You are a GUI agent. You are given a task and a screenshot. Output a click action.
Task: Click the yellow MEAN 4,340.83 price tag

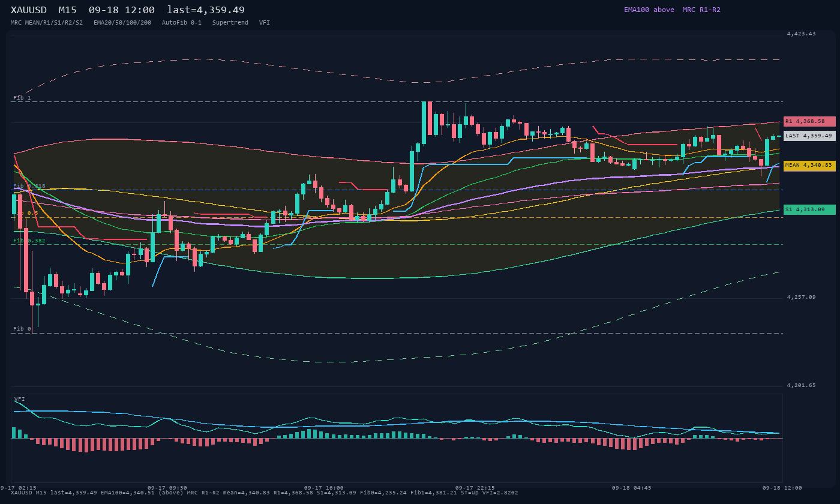click(809, 165)
